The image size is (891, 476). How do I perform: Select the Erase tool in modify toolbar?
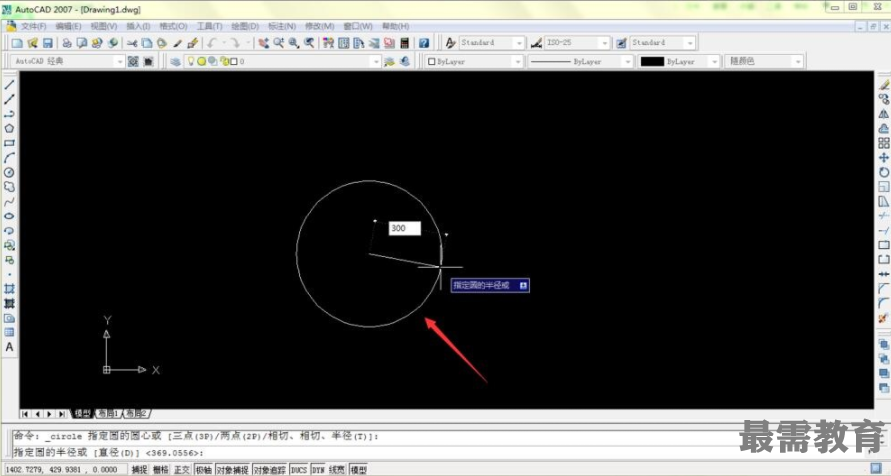tap(884, 85)
